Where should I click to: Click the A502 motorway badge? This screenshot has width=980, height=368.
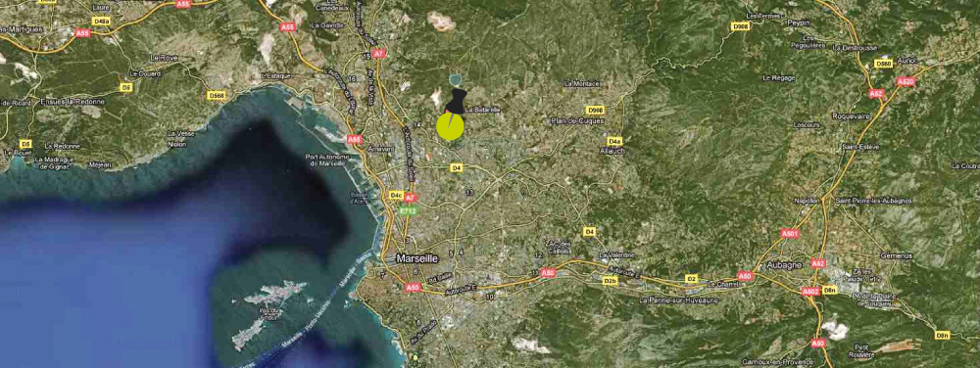point(810,292)
